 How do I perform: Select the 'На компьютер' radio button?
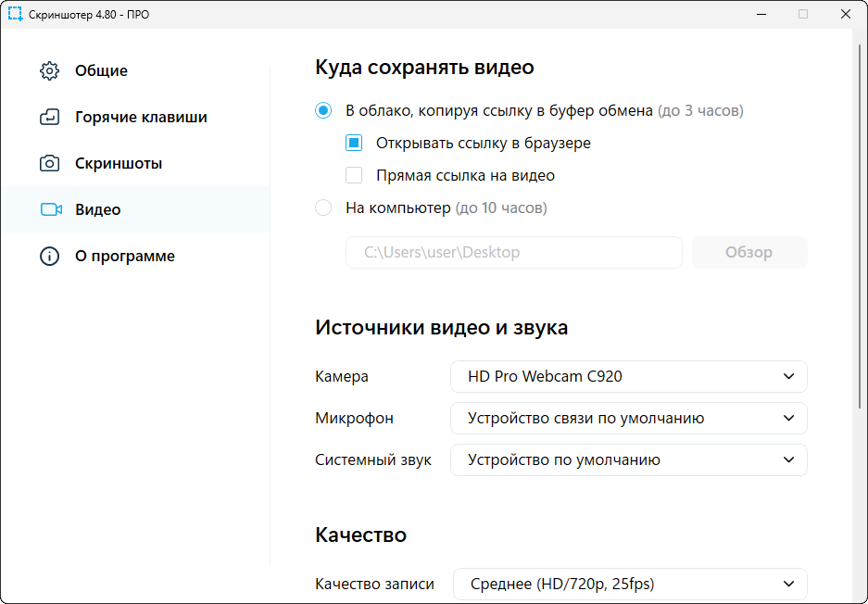[x=323, y=208]
